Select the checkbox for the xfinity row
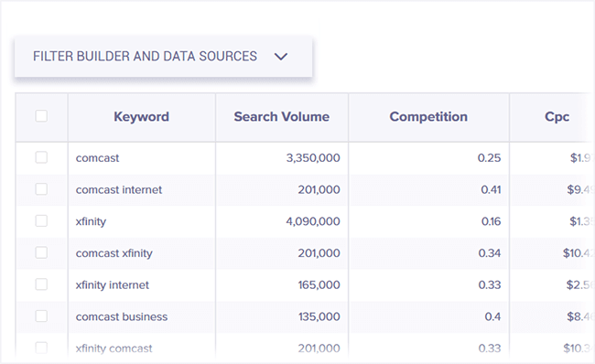This screenshot has height=364, width=595. click(x=41, y=221)
